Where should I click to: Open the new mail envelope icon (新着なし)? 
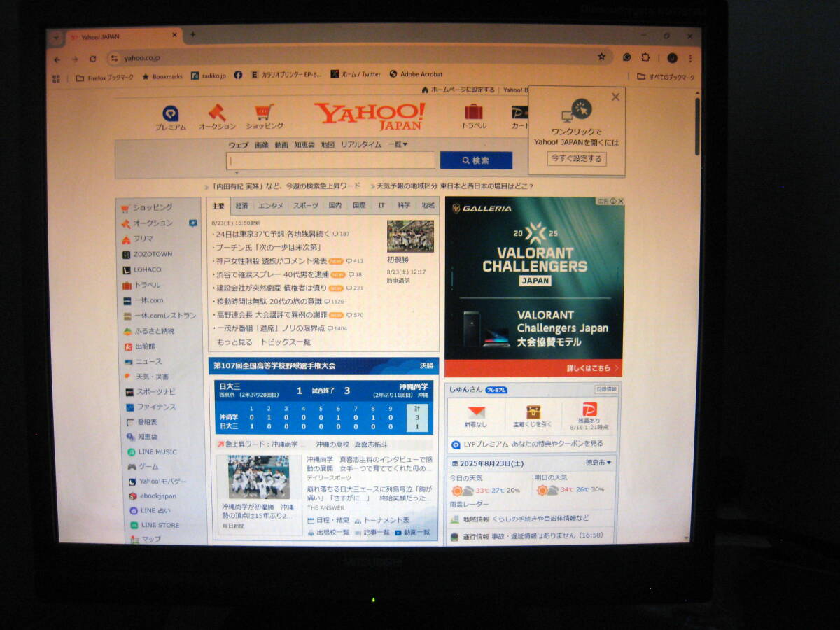pyautogui.click(x=477, y=412)
